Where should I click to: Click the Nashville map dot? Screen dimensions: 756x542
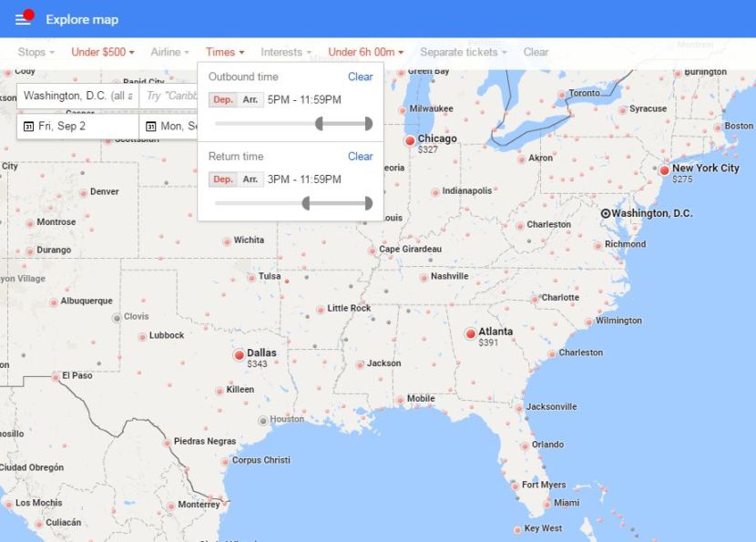click(x=424, y=277)
